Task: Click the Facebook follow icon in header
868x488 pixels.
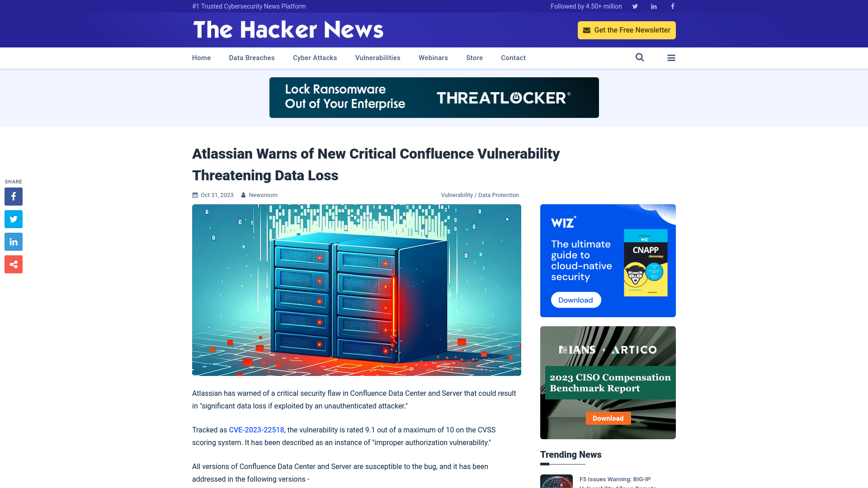Action: coord(672,6)
